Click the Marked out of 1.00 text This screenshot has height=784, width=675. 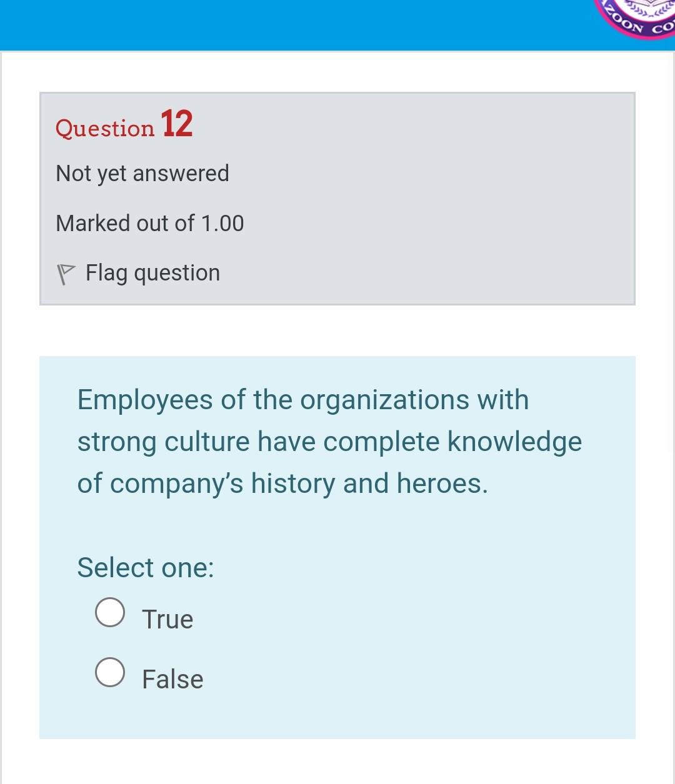pyautogui.click(x=150, y=223)
